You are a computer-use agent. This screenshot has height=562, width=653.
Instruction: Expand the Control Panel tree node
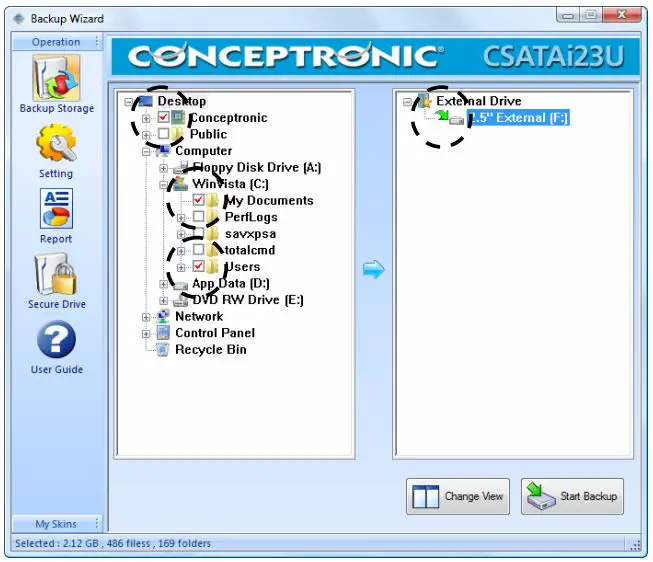coord(146,334)
